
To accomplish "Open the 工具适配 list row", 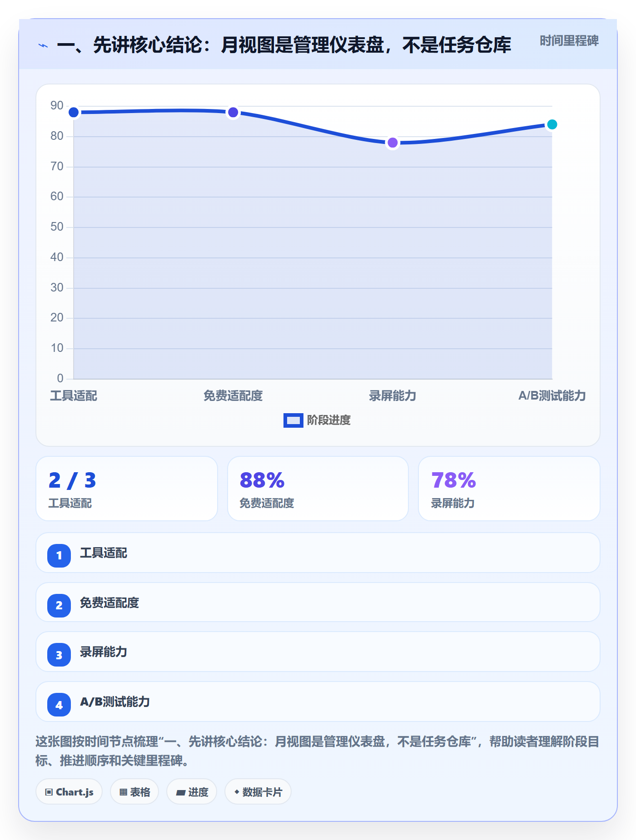I will [x=318, y=553].
